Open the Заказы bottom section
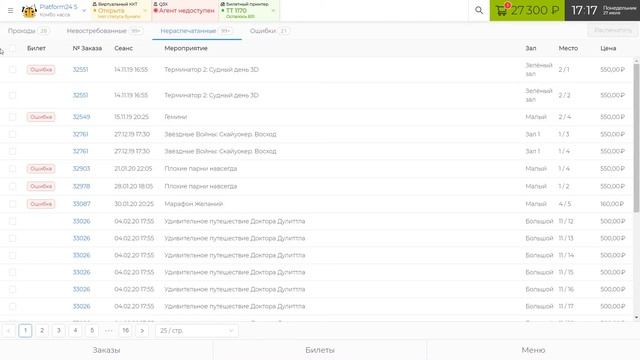 coord(106,350)
